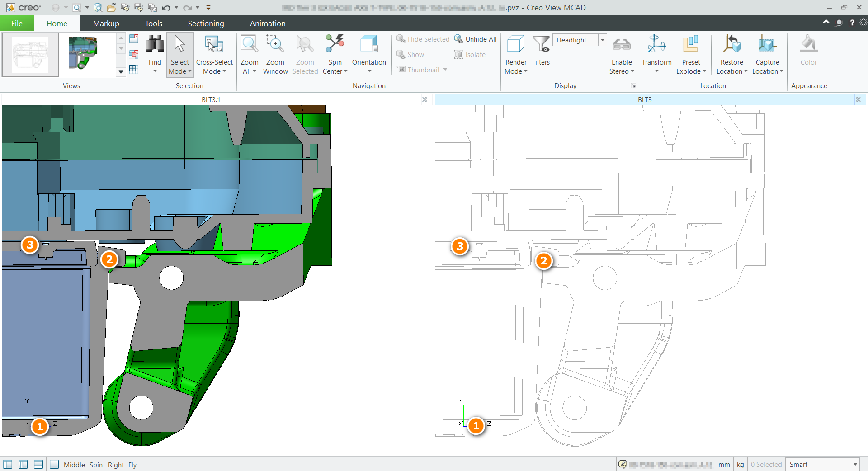868x471 pixels.
Task: Open the Smart selection dropdown in status bar
Action: (x=856, y=464)
